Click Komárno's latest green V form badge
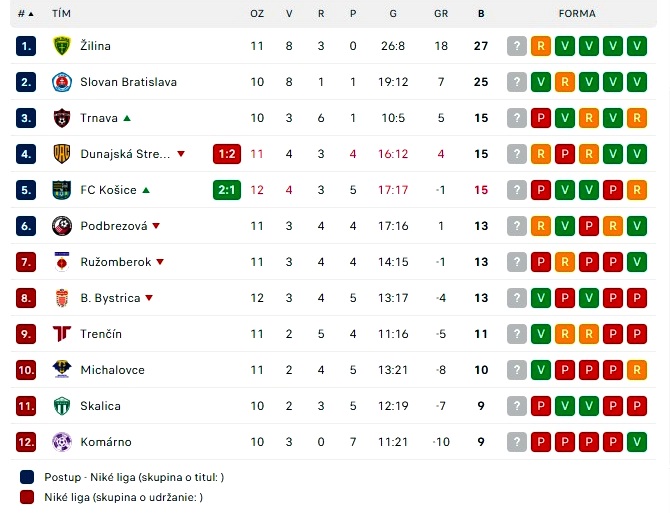Screen dimensions: 670x513 tap(637, 442)
